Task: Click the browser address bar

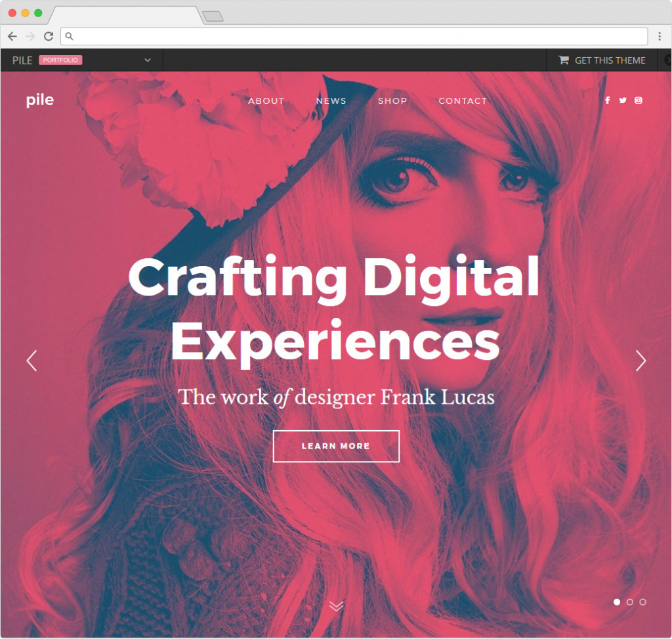Action: click(354, 37)
